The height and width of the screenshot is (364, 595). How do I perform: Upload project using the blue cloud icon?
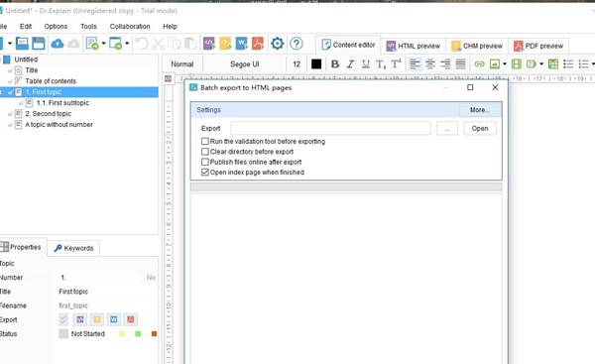click(x=58, y=44)
